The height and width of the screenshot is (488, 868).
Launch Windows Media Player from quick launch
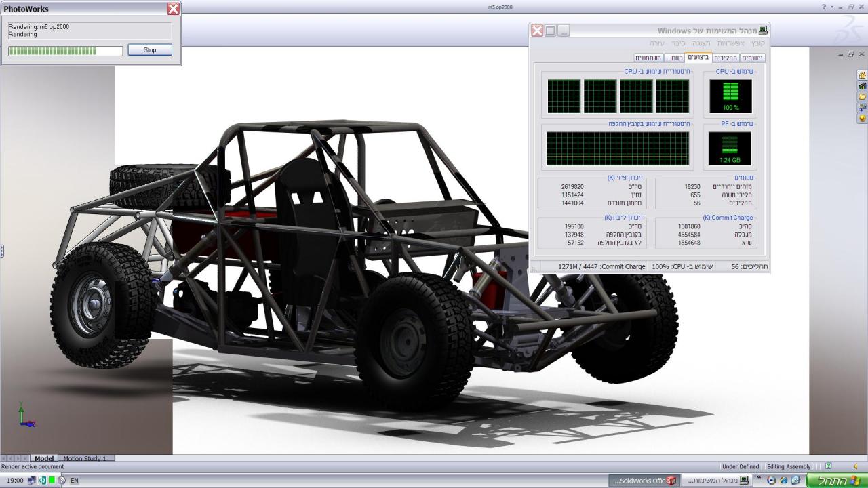[771, 481]
